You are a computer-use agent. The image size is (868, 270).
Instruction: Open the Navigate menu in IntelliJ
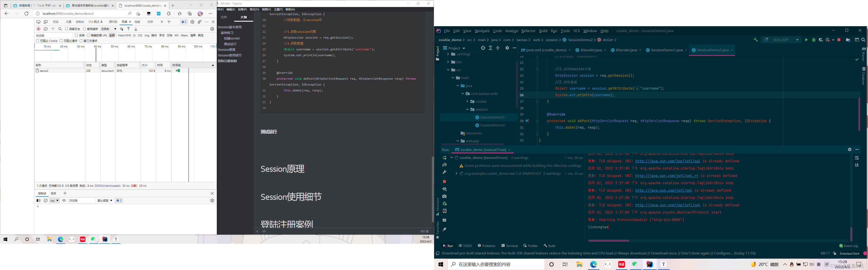point(482,31)
